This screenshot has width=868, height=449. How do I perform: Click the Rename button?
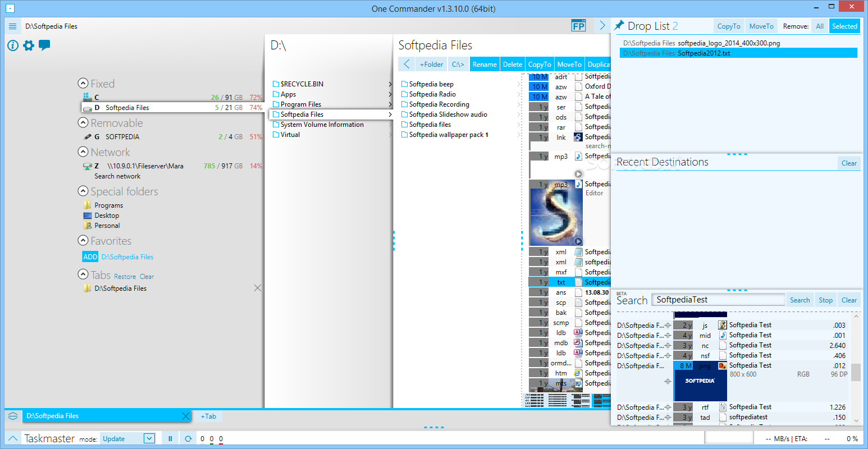pos(485,64)
